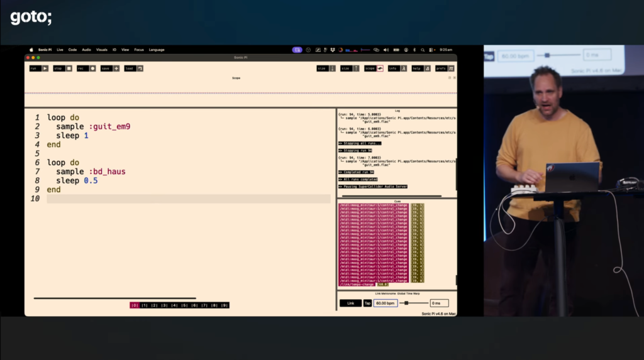Toggle the prefs panel
Screen dimensions: 644x360
(451, 68)
